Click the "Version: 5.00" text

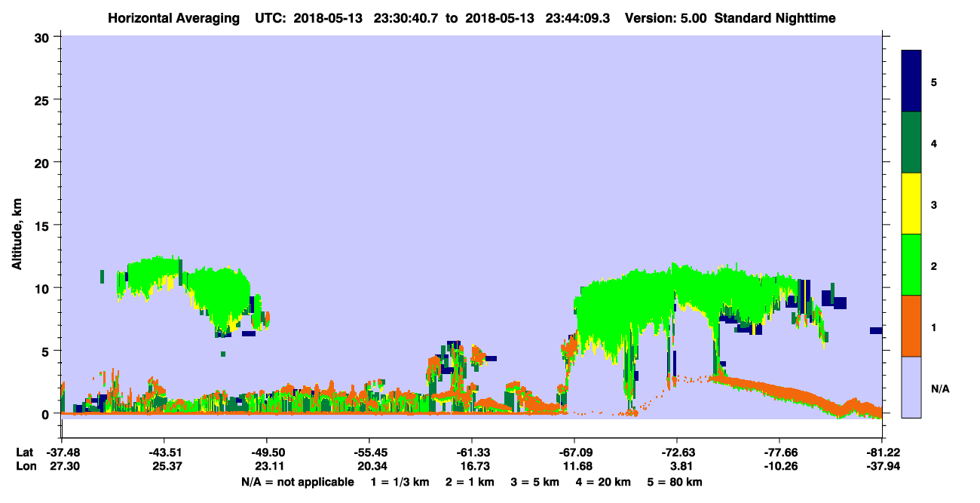665,18
